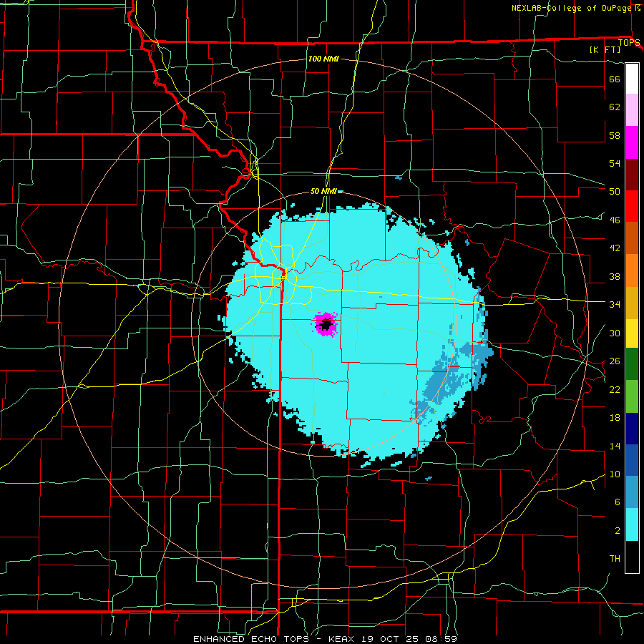Click the '100 NMI' range ring label

(x=323, y=59)
